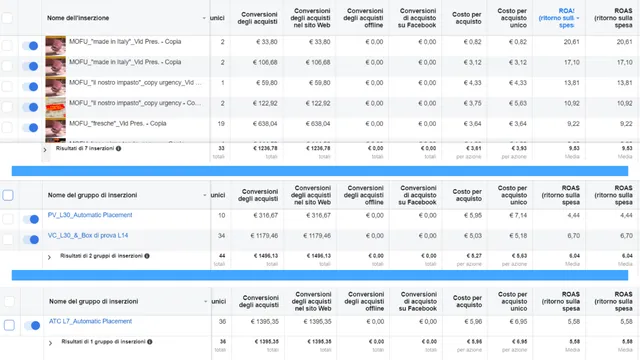Select the MOFU_"fresche"_Vid Pres. - Copia ad name

coord(118,123)
